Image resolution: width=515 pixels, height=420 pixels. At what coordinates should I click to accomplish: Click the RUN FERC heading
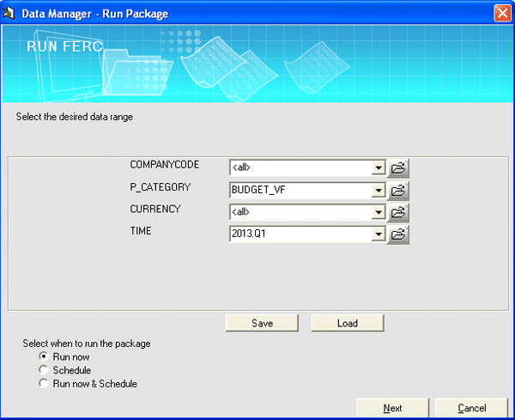pos(64,46)
